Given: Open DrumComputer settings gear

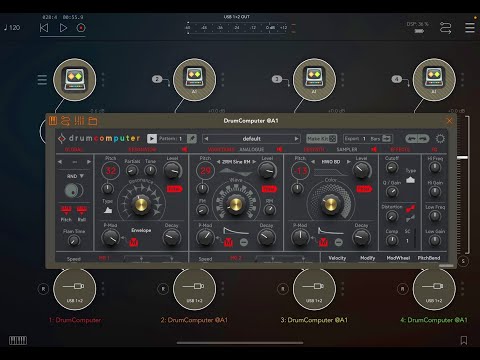Looking at the screenshot, I should pyautogui.click(x=440, y=139).
